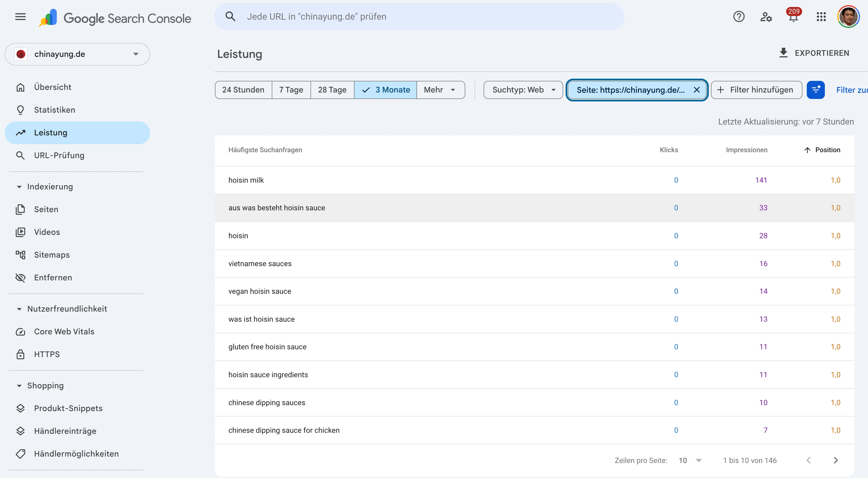Click the Händlermöglichkeiten tag icon
The width and height of the screenshot is (868, 478).
(x=21, y=454)
